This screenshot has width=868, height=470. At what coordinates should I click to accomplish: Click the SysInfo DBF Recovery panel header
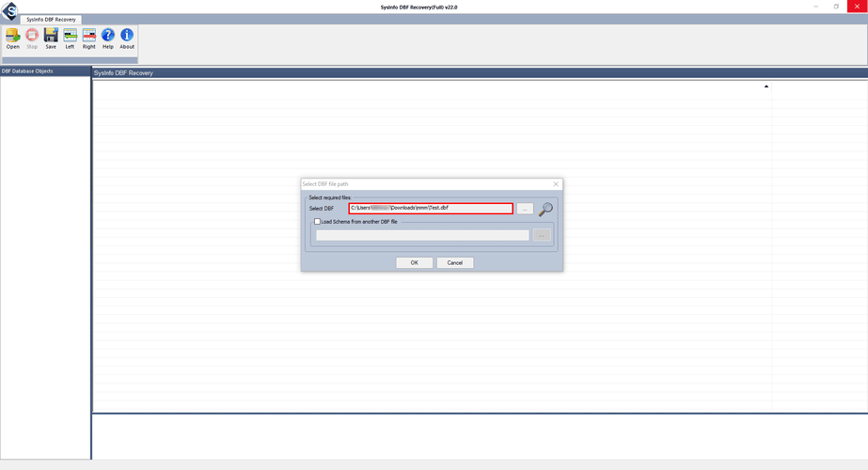480,73
